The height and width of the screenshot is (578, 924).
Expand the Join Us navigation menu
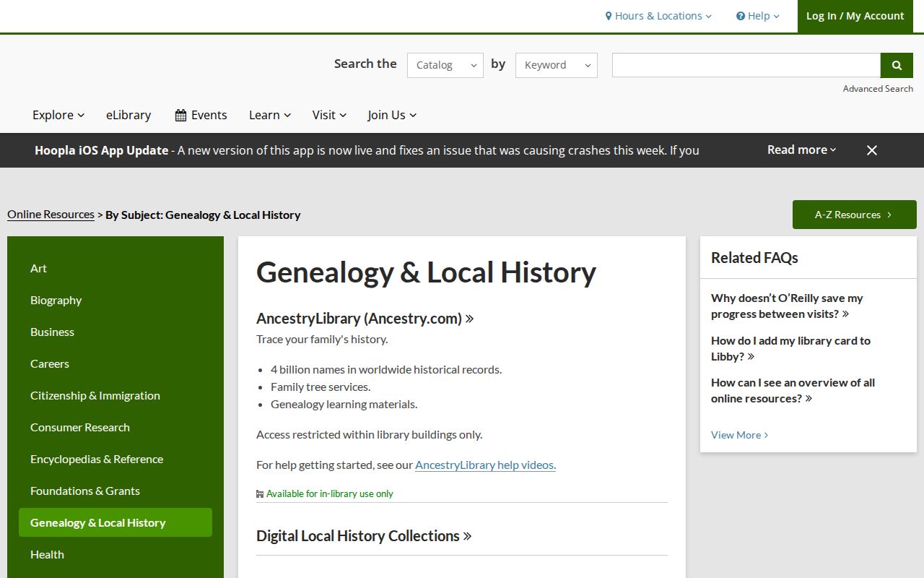coord(392,115)
